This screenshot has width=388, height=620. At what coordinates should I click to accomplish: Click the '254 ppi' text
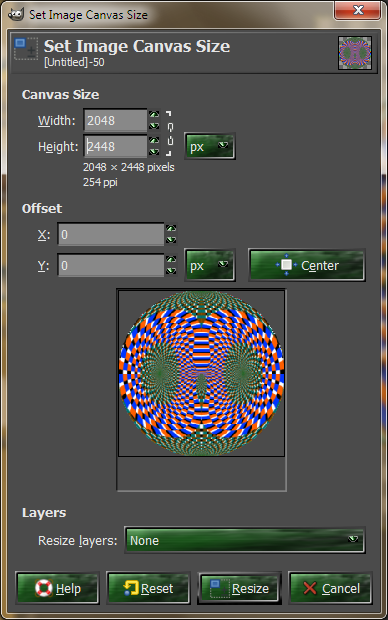(100, 182)
